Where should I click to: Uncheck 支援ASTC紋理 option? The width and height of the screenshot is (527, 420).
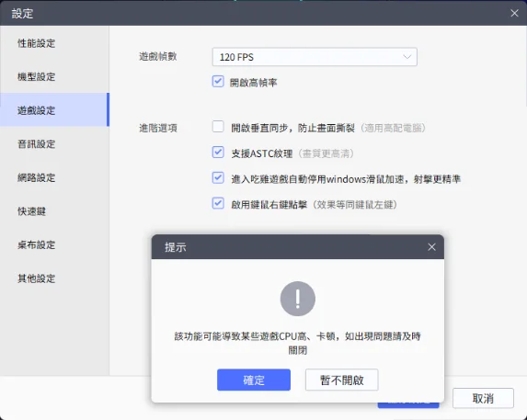point(218,152)
